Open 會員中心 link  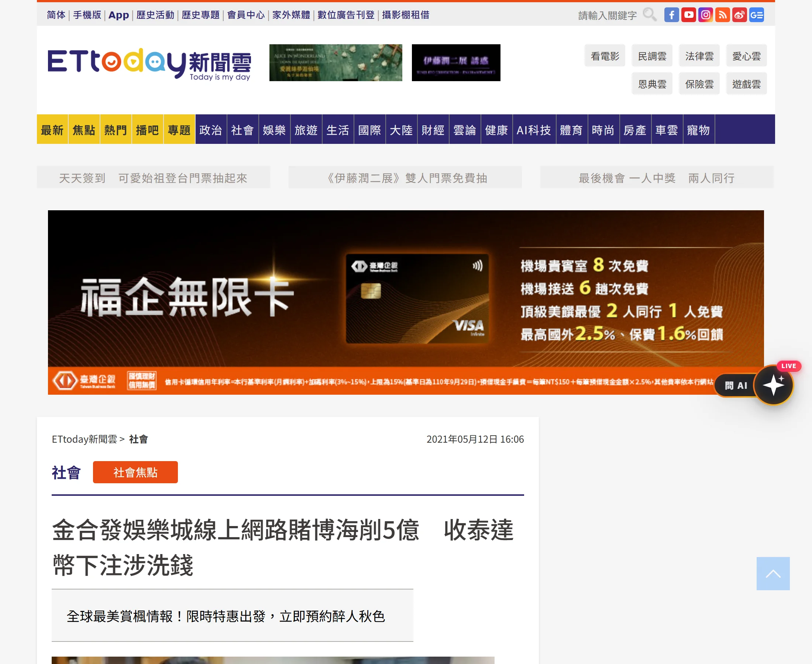click(x=246, y=15)
